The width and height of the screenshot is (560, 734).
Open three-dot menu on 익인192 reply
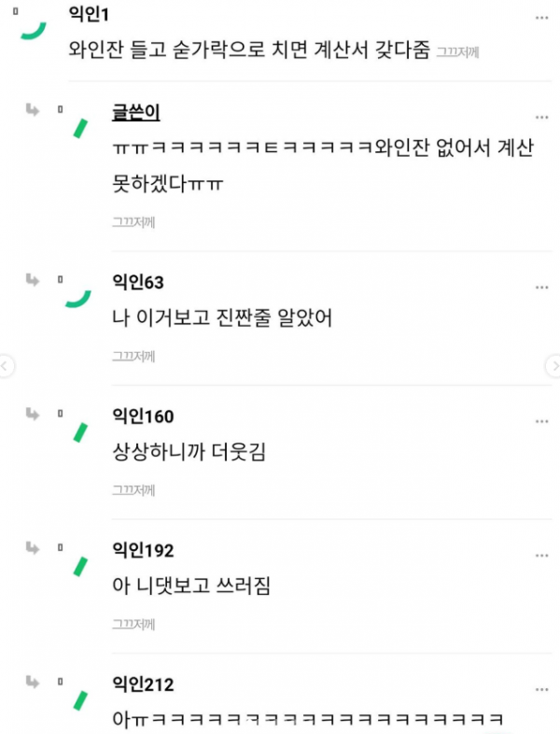coord(541,556)
